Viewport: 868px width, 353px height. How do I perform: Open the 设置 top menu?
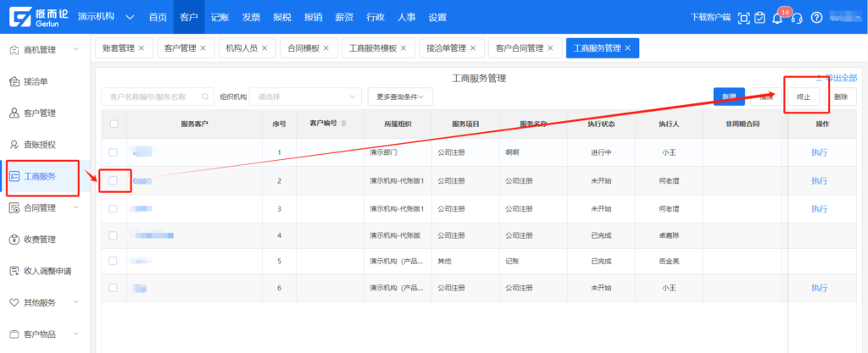click(437, 17)
